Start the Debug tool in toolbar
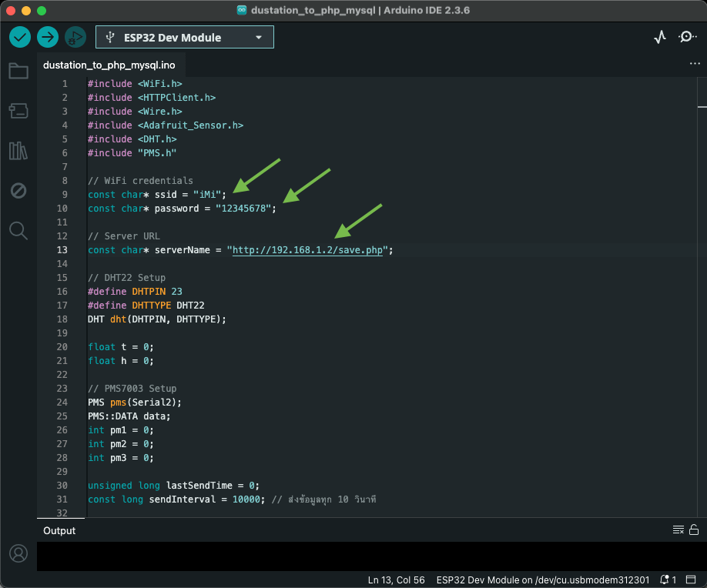Screen dimensions: 707x588 pos(75,37)
